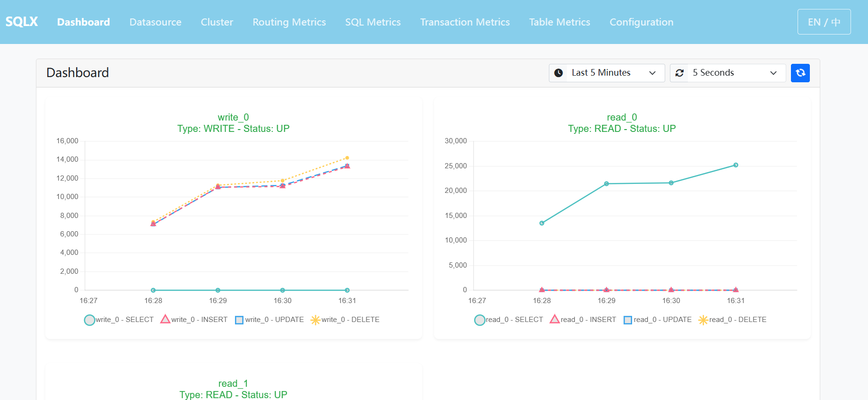Go to SQL Metrics page
The image size is (868, 400).
(x=373, y=22)
